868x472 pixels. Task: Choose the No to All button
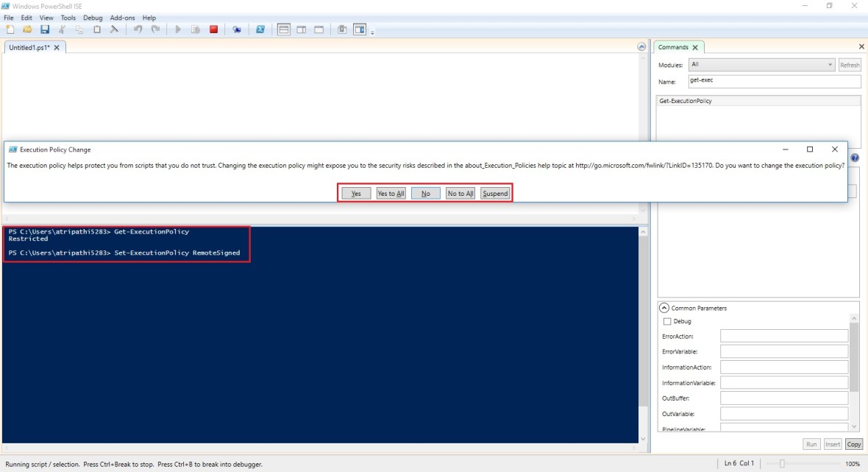pos(460,194)
